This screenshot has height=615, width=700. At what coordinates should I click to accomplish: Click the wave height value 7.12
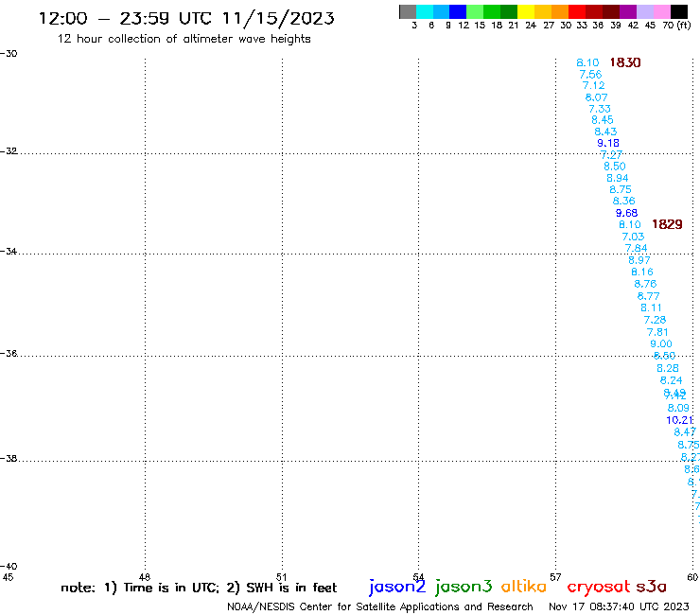click(x=593, y=85)
